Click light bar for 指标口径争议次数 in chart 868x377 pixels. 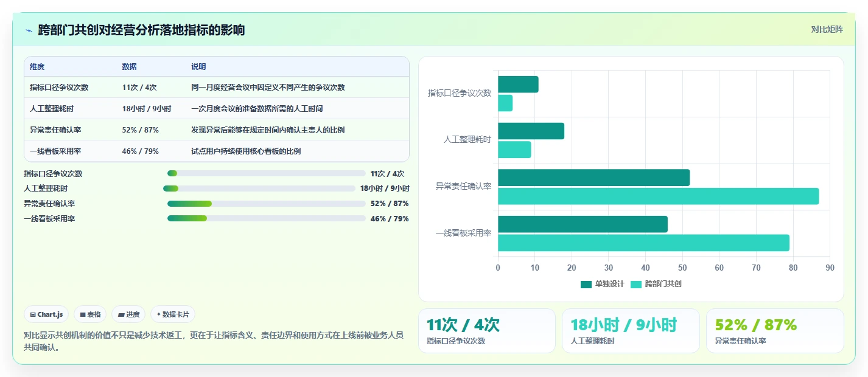pos(505,103)
